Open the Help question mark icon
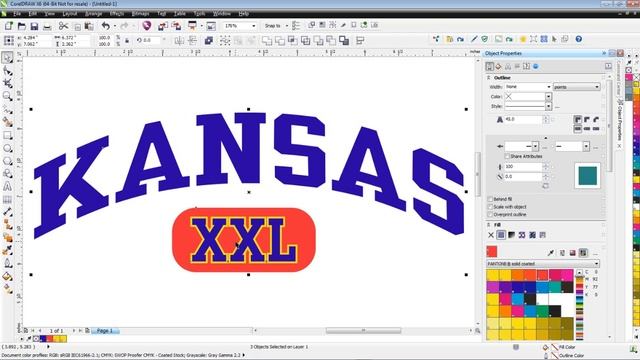 click(578, 39)
